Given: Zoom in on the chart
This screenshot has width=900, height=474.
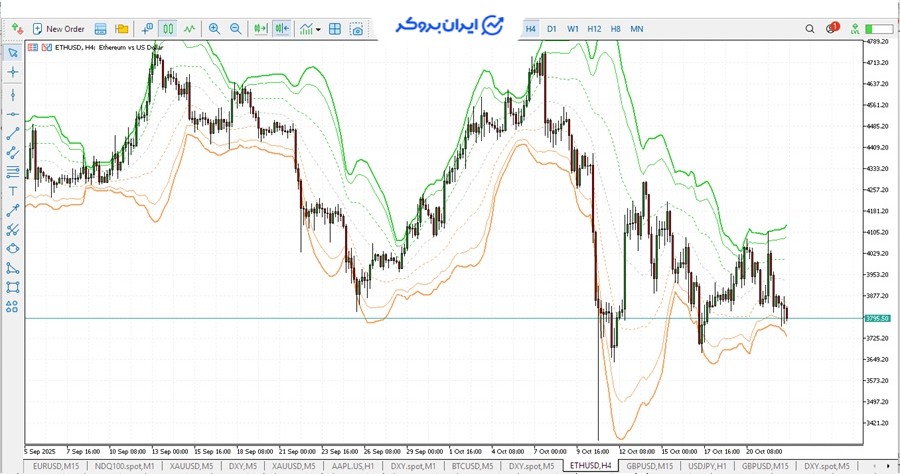Looking at the screenshot, I should pyautogui.click(x=214, y=29).
